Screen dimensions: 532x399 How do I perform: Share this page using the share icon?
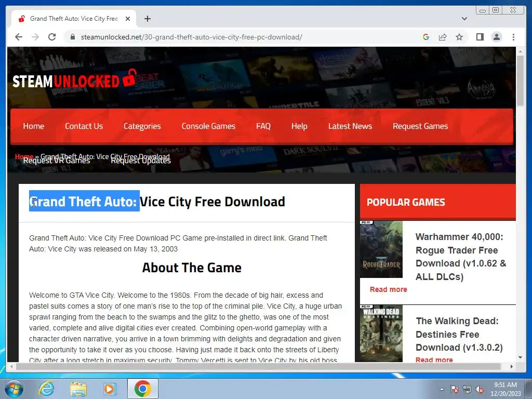(x=443, y=37)
